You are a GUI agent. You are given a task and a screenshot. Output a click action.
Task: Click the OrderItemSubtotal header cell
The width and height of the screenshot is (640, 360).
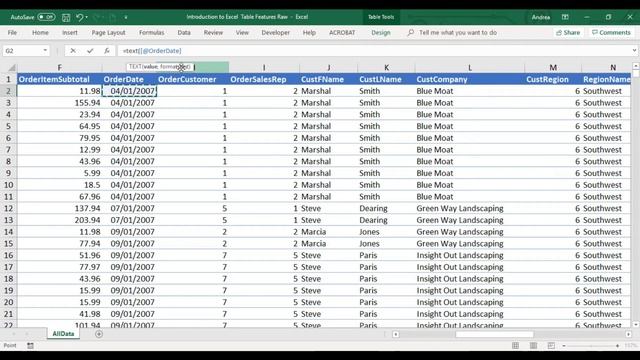60,79
